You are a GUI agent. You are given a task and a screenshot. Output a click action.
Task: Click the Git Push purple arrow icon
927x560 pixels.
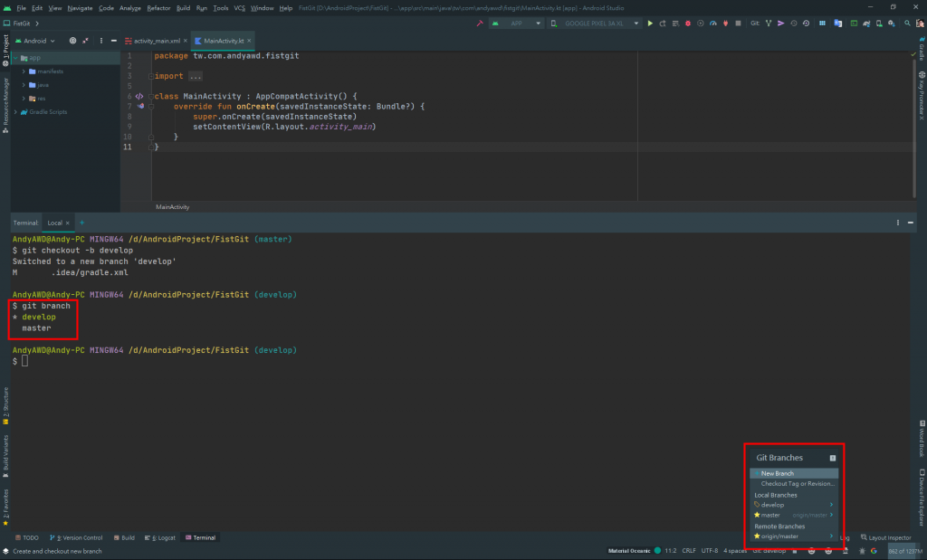point(781,24)
